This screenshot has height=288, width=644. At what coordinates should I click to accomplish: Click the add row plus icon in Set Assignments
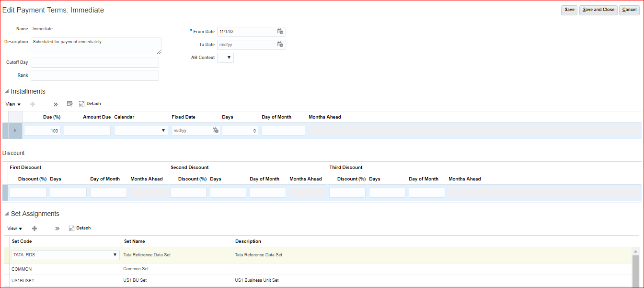34,228
